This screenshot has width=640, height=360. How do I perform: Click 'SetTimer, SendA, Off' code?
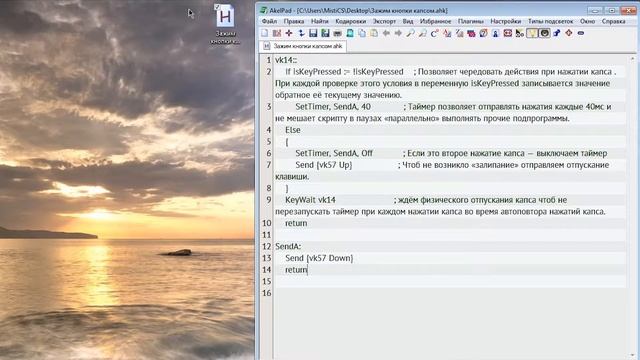[334, 153]
